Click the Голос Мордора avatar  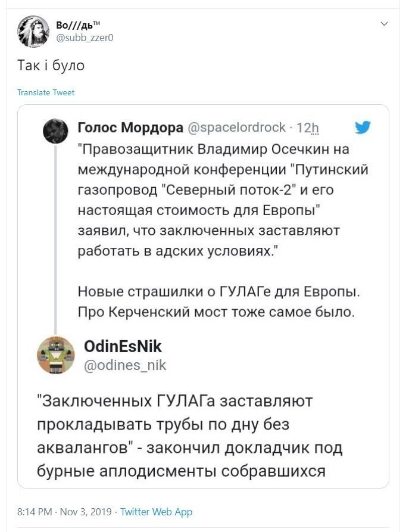point(55,131)
